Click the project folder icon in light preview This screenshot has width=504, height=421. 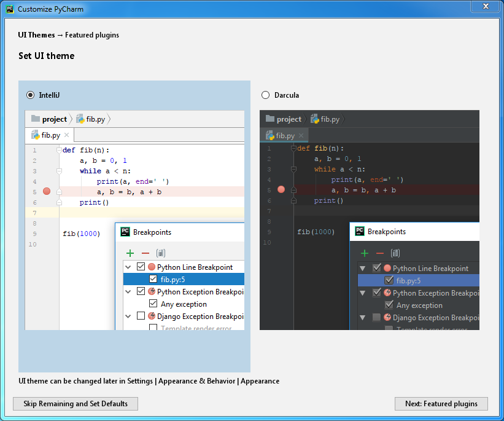pyautogui.click(x=36, y=119)
